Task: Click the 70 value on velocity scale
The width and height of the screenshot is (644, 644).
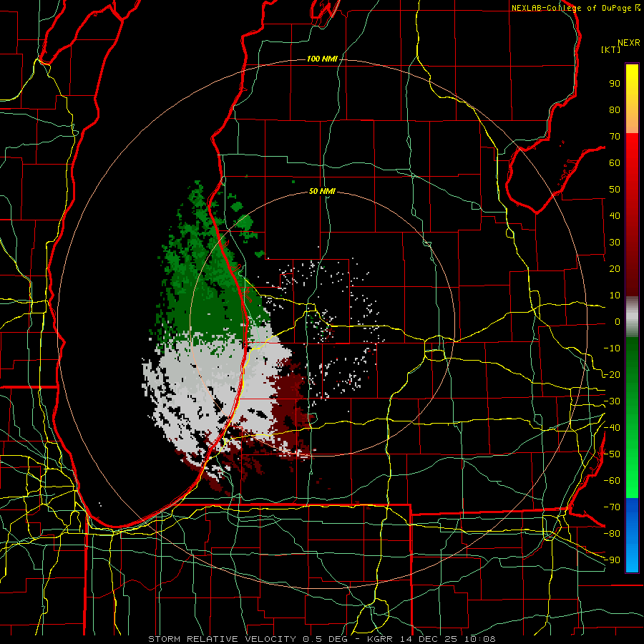Action: [x=615, y=137]
